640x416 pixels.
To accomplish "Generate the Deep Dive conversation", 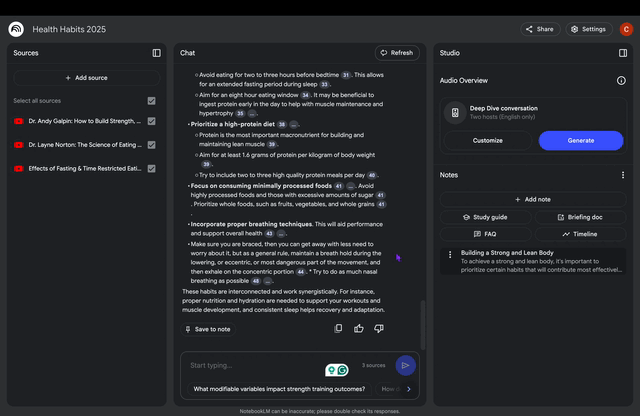I will [x=581, y=140].
